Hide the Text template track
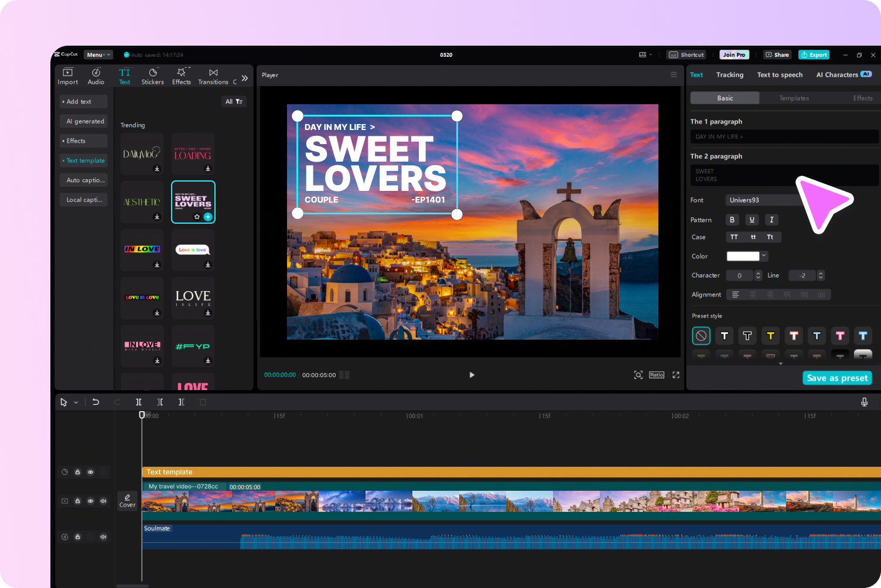The width and height of the screenshot is (881, 588). point(90,472)
